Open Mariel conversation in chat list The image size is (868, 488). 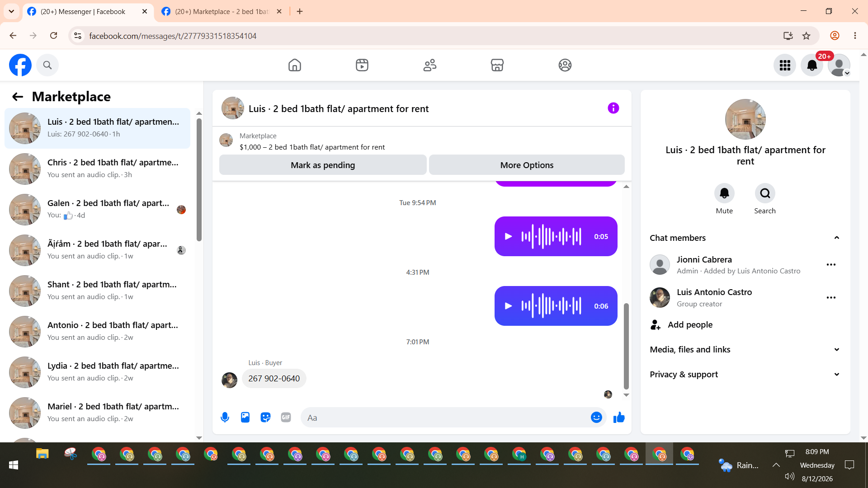tap(97, 413)
